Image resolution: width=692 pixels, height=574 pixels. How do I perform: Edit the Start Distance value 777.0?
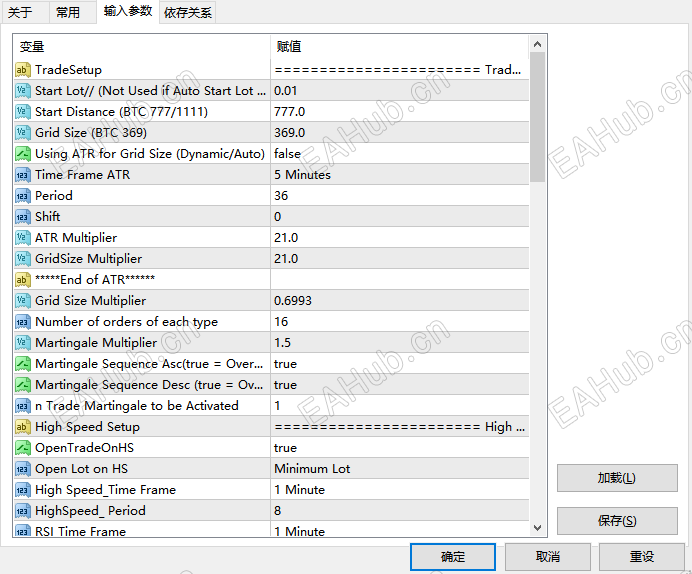pos(400,112)
